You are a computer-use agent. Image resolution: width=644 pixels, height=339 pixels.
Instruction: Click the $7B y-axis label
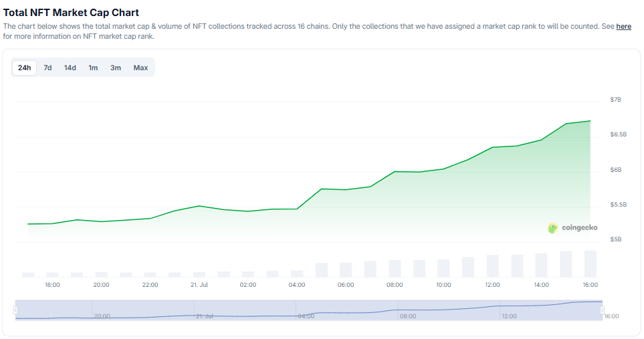pyautogui.click(x=616, y=100)
